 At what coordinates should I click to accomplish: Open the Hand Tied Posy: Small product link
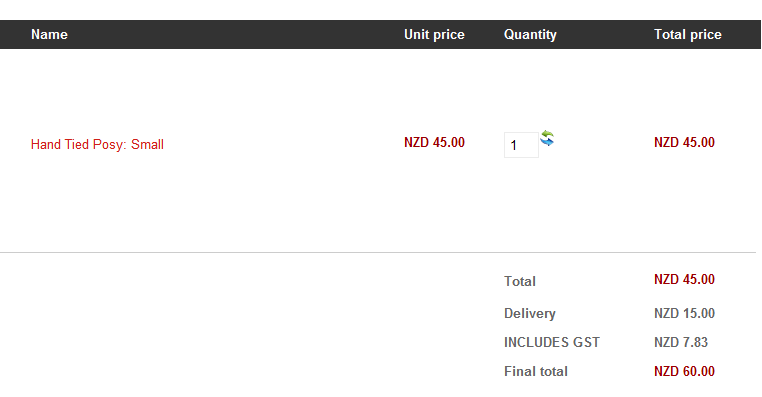97,144
